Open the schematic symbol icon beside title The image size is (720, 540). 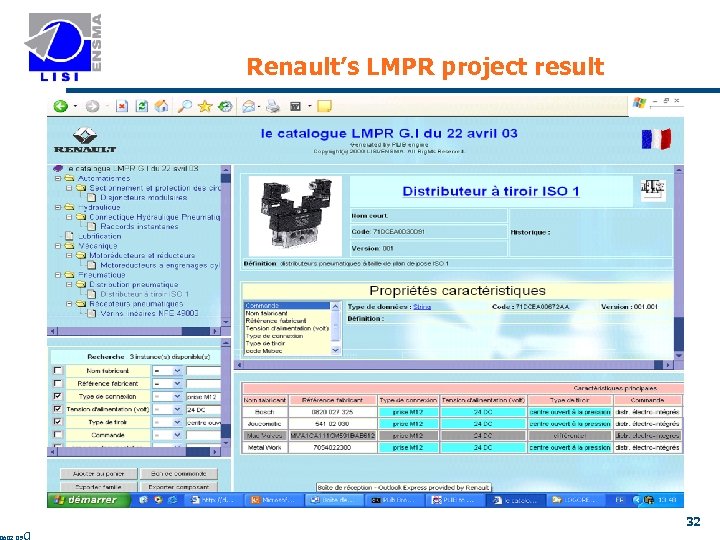click(653, 190)
